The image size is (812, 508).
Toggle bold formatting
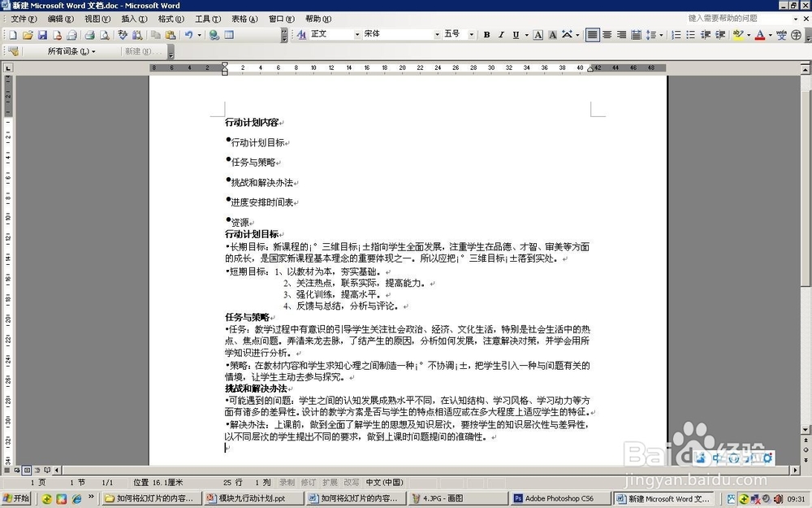coord(486,34)
